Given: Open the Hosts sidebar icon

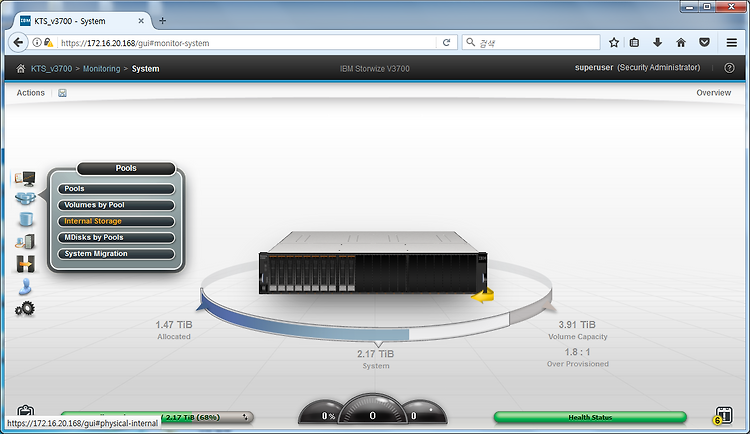Looking at the screenshot, I should [x=25, y=241].
